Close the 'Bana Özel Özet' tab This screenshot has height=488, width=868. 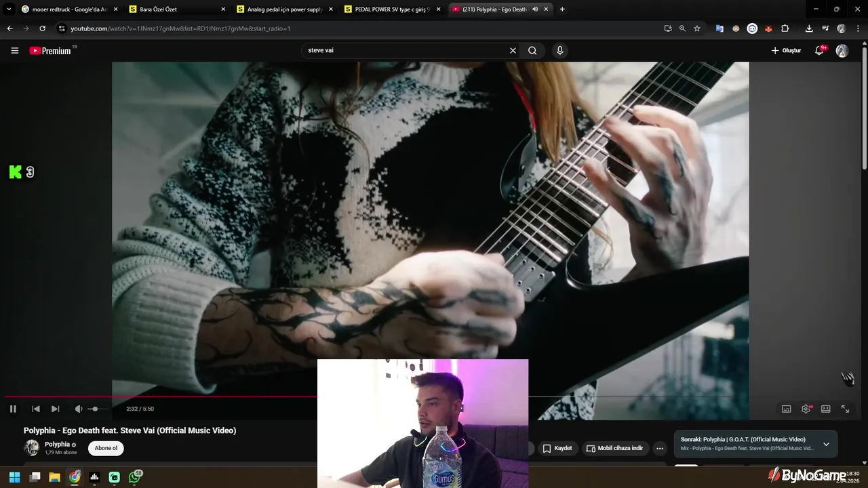[223, 9]
